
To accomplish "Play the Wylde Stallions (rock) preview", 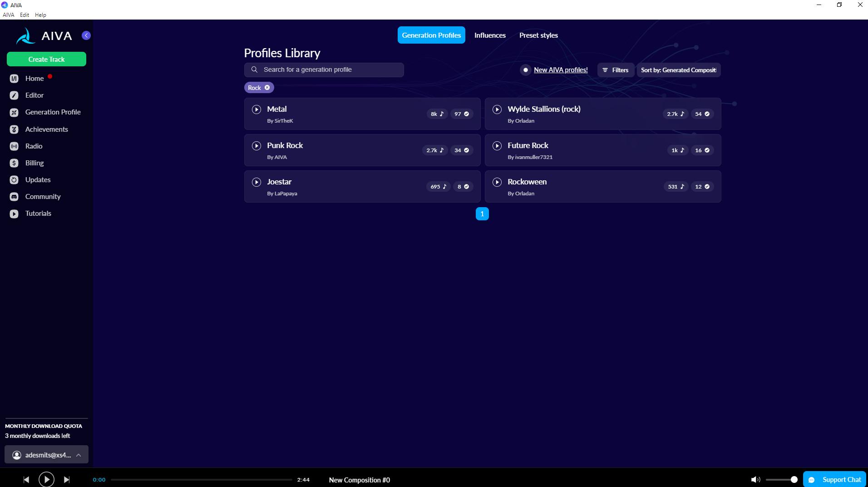I will click(x=497, y=109).
